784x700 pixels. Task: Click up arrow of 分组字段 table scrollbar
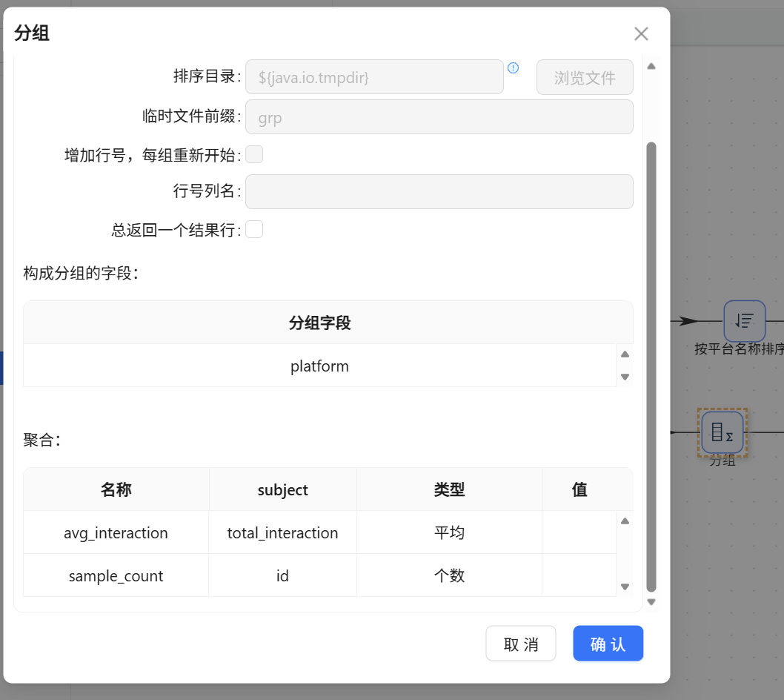[x=625, y=354]
